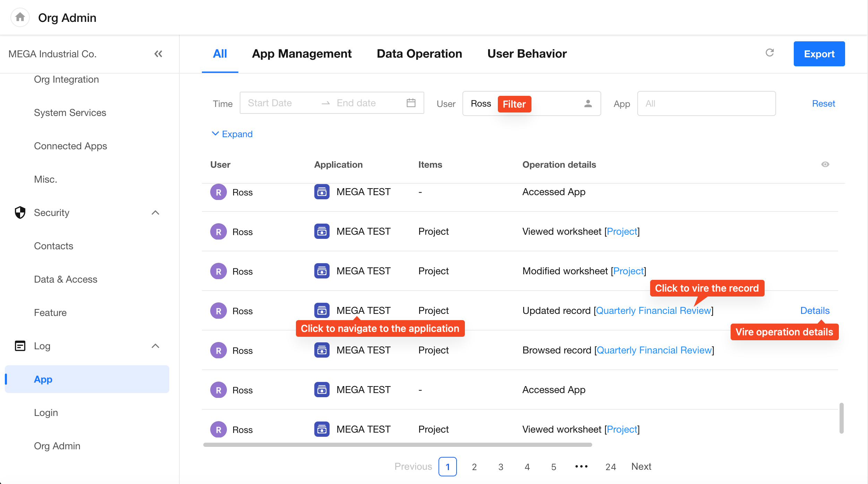Screen dimensions: 868x484
Task: Click the home icon next to Org Admin
Action: (x=20, y=17)
